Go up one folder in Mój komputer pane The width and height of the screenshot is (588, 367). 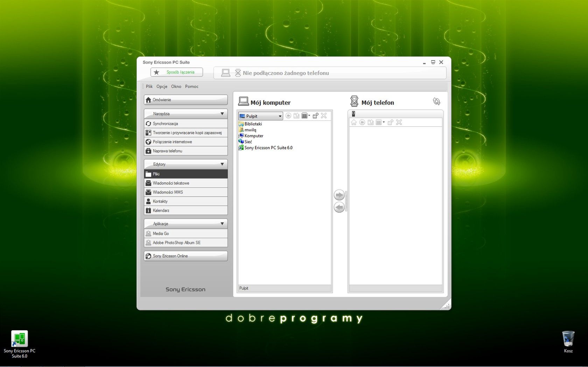click(x=296, y=116)
